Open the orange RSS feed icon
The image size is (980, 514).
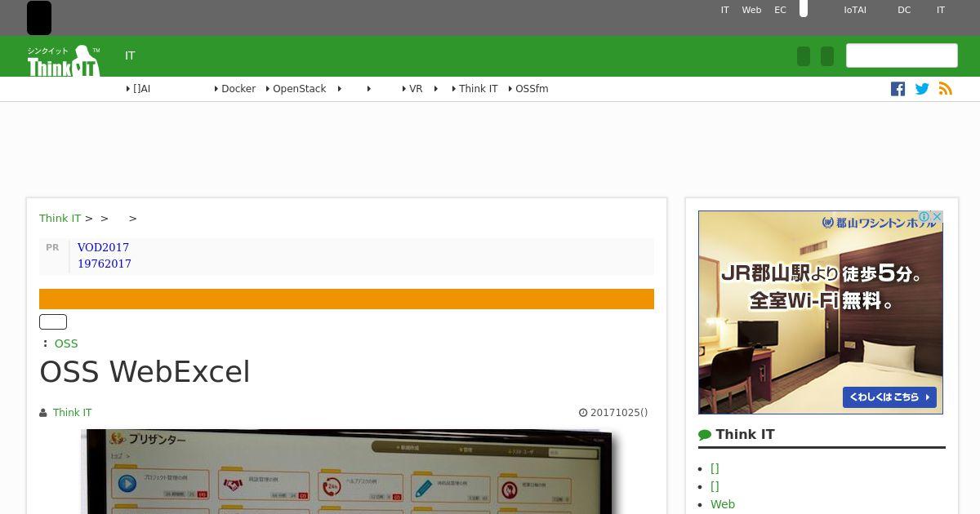946,89
